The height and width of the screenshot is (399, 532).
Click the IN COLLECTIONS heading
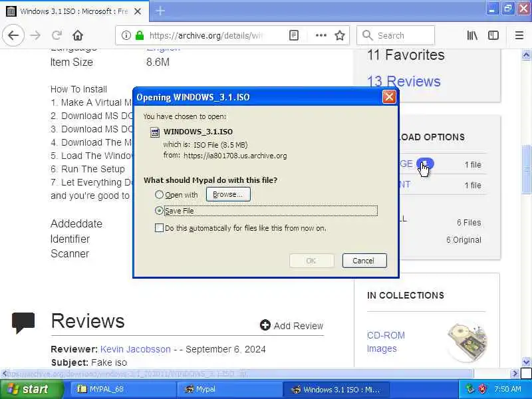pyautogui.click(x=406, y=295)
